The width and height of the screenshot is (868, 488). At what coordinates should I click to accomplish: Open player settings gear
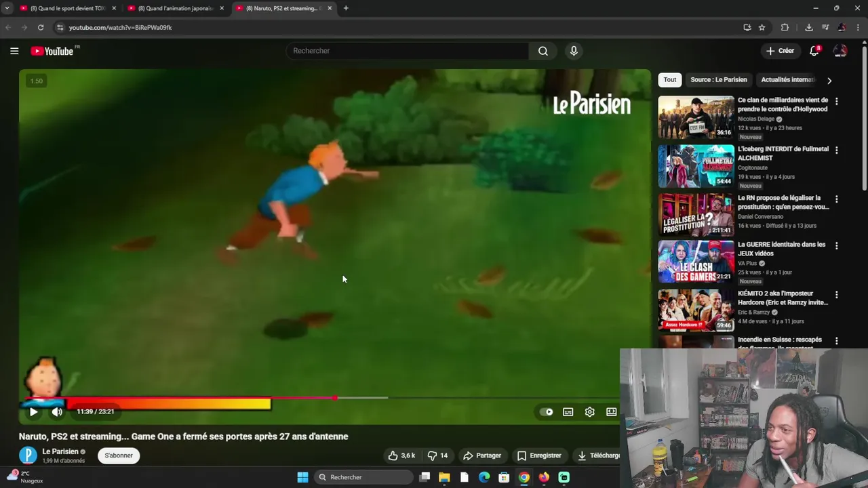(x=590, y=411)
